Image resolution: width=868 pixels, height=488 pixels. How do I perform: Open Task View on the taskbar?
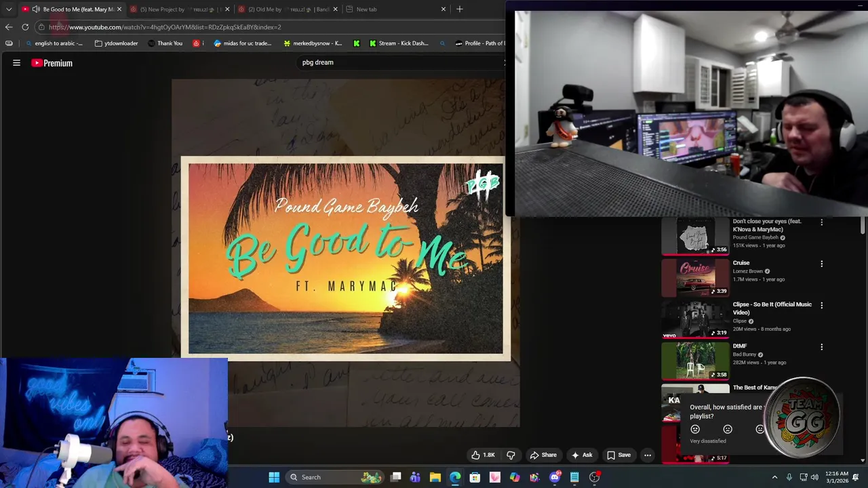pyautogui.click(x=396, y=477)
